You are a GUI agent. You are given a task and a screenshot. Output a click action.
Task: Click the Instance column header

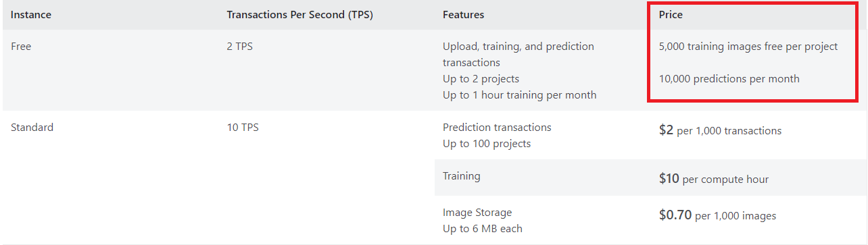click(31, 14)
